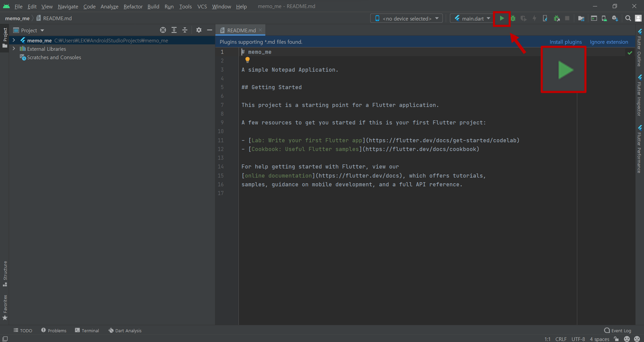Change CRLF line separator in status bar
Screen dimensions: 644x342
tap(561, 339)
